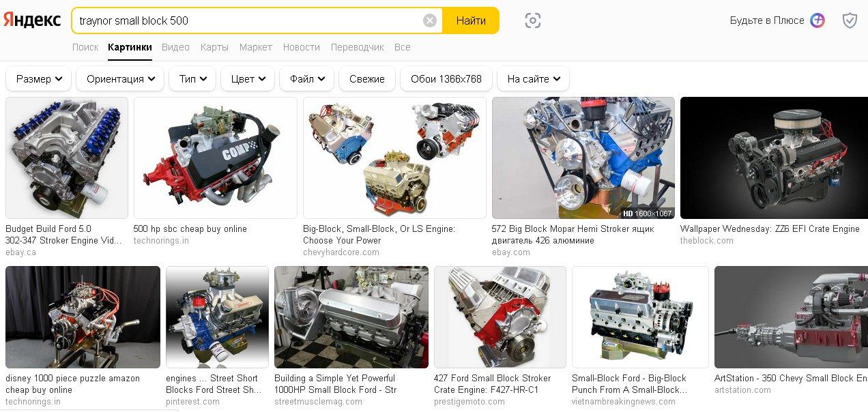Open the 1000HP Small Block Ford thumbnail
The width and height of the screenshot is (868, 412).
pyautogui.click(x=351, y=317)
